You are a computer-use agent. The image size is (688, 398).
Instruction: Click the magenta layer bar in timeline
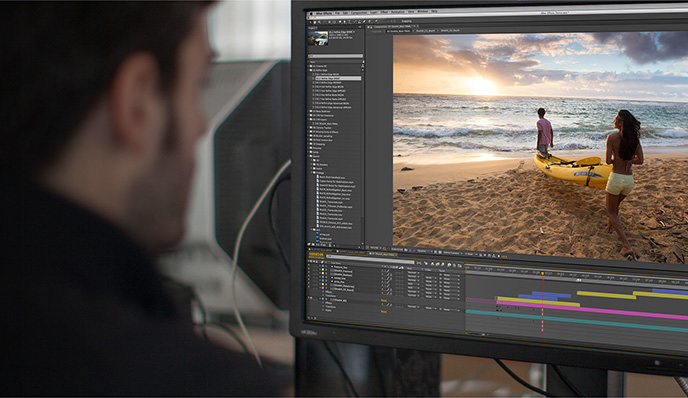(x=592, y=309)
